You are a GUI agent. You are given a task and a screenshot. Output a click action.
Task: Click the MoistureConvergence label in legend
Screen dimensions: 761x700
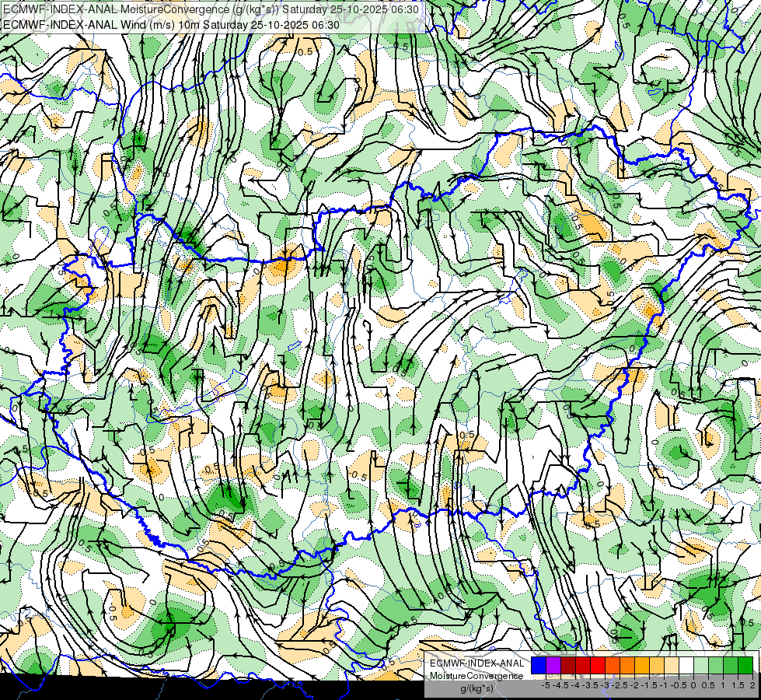pos(476,676)
